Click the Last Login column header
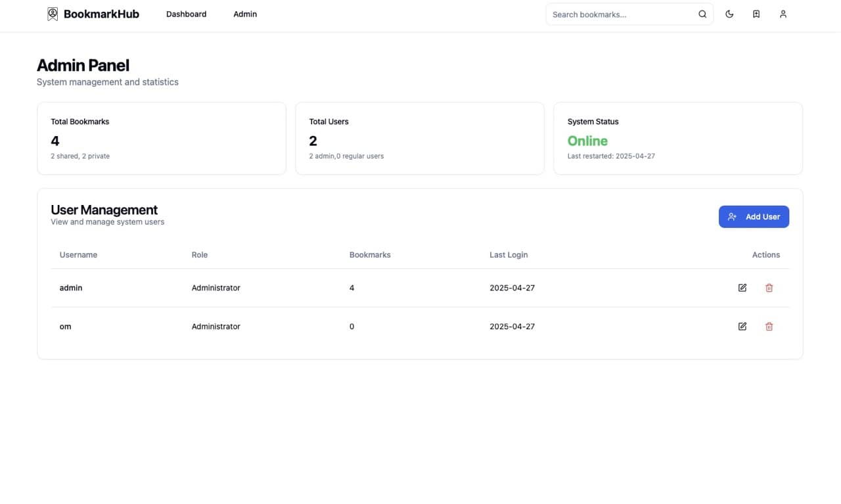Image resolution: width=841 pixels, height=504 pixels. (x=509, y=255)
